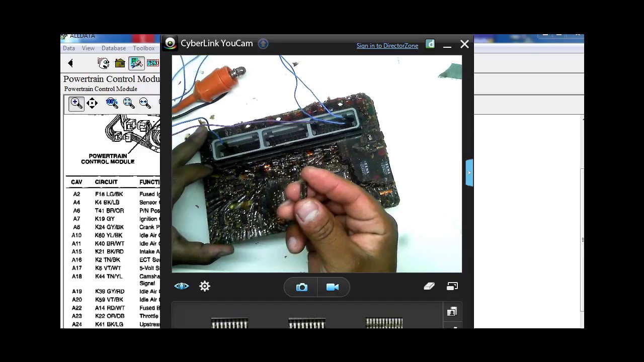
Task: Open YouCam settings gear
Action: 205,286
